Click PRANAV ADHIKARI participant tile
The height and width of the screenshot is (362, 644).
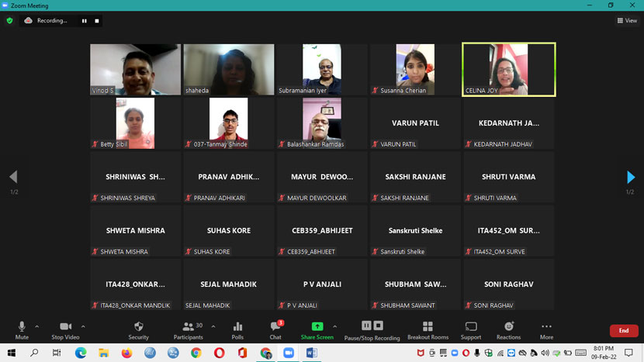(x=229, y=177)
